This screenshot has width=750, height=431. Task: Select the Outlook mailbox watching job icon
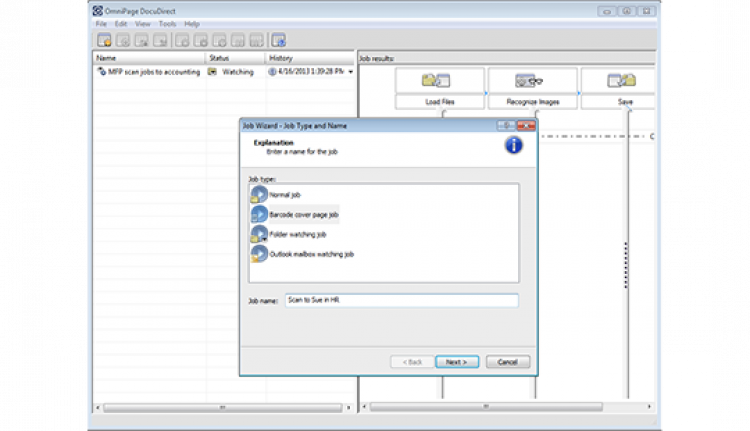pyautogui.click(x=259, y=254)
